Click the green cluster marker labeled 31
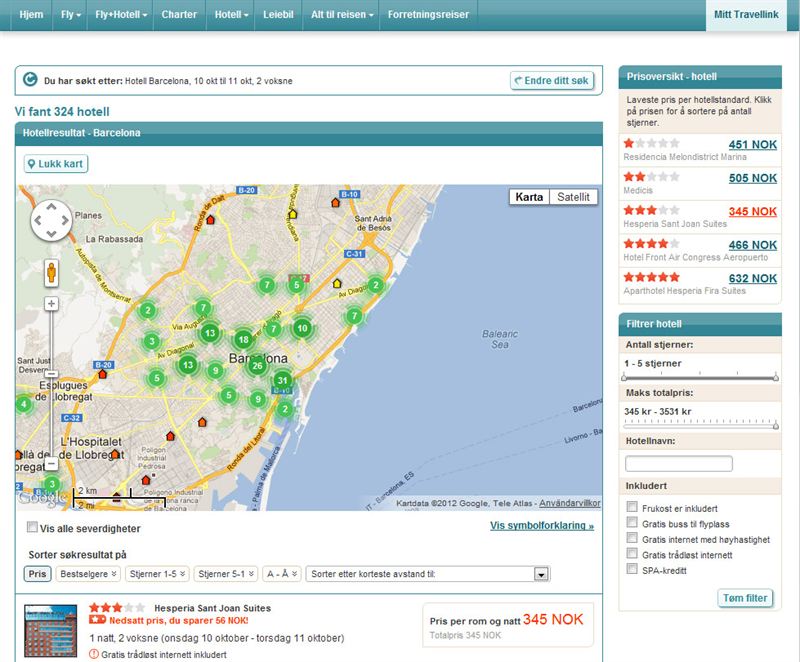Image resolution: width=800 pixels, height=662 pixels. 283,380
